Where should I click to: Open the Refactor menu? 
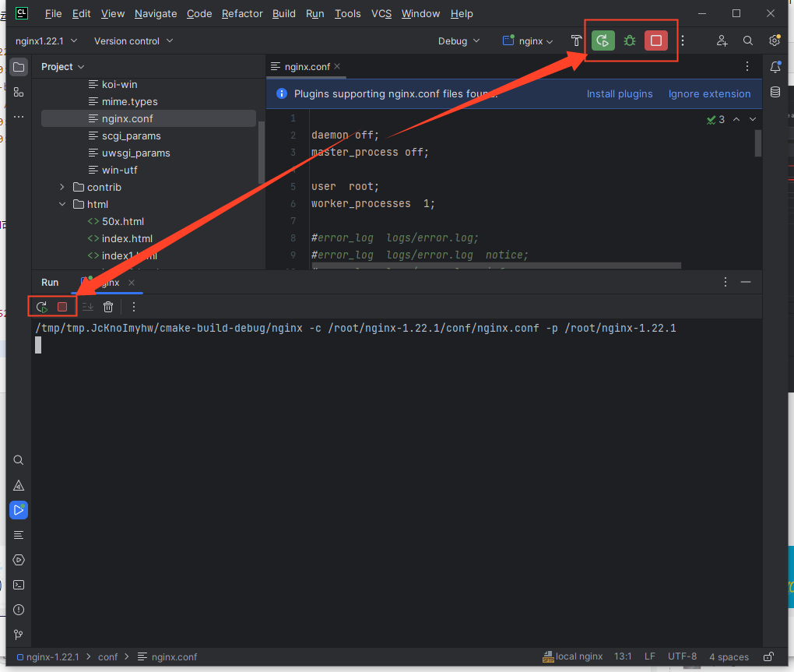pos(242,14)
